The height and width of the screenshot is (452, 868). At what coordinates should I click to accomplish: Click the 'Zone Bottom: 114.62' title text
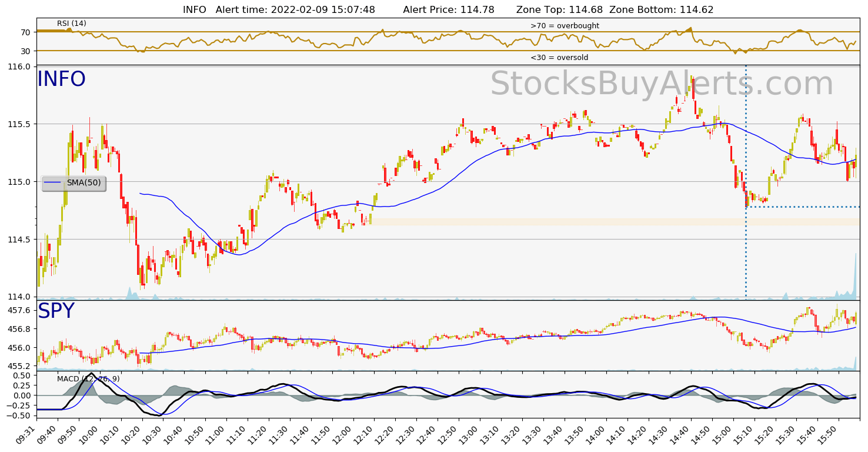click(x=662, y=9)
